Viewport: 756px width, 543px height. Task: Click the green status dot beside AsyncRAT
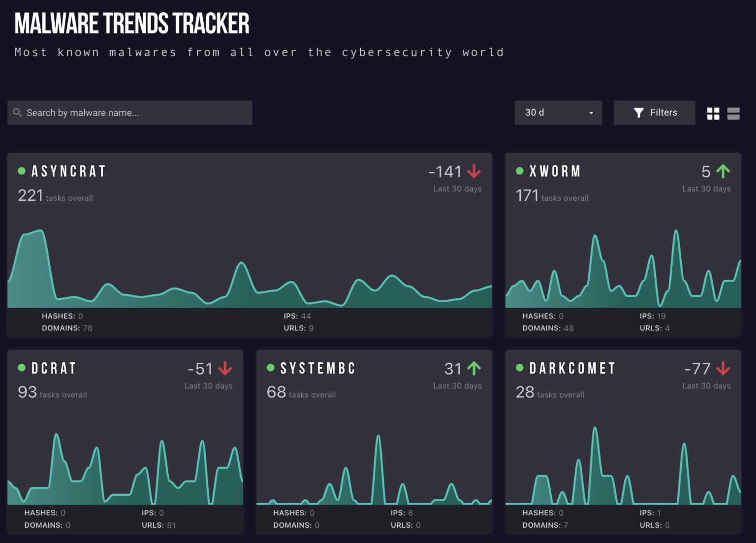22,171
